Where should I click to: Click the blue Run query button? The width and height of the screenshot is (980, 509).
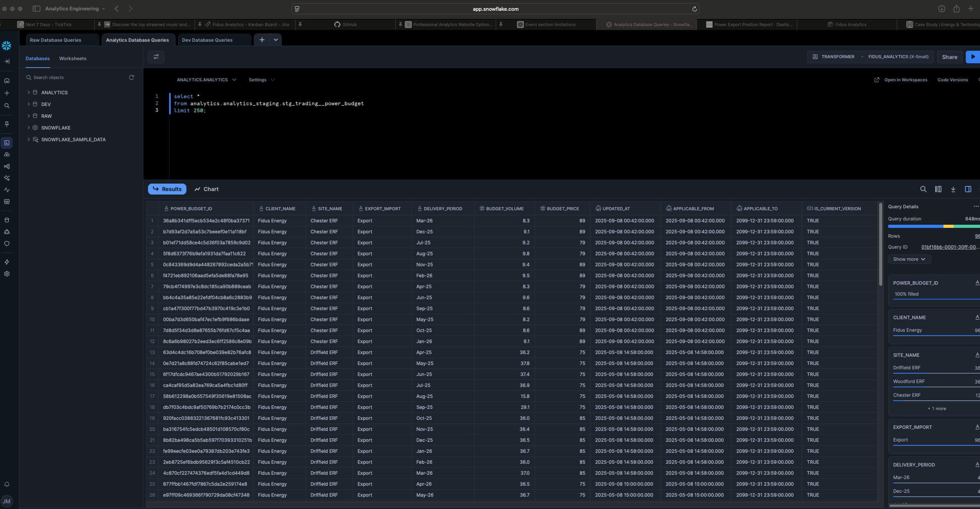coord(973,57)
